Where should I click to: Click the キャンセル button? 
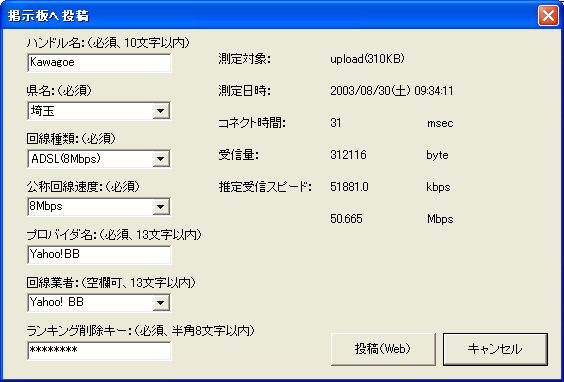coord(495,349)
